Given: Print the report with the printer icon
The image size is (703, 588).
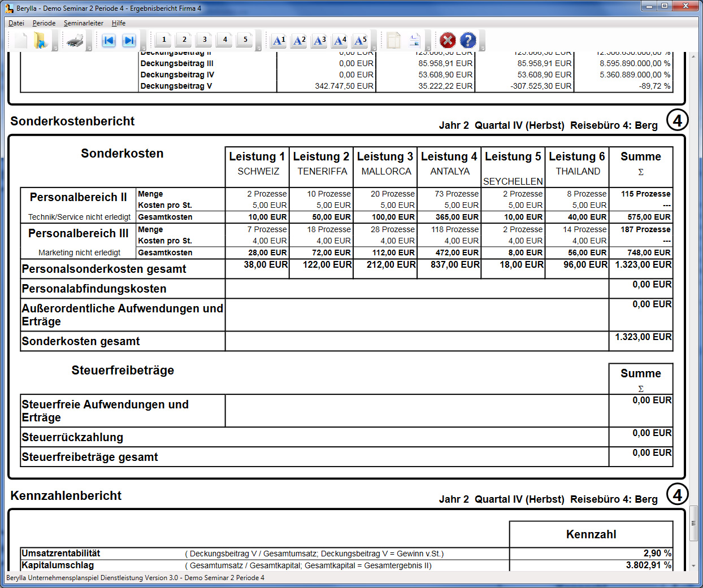Looking at the screenshot, I should click(x=75, y=41).
